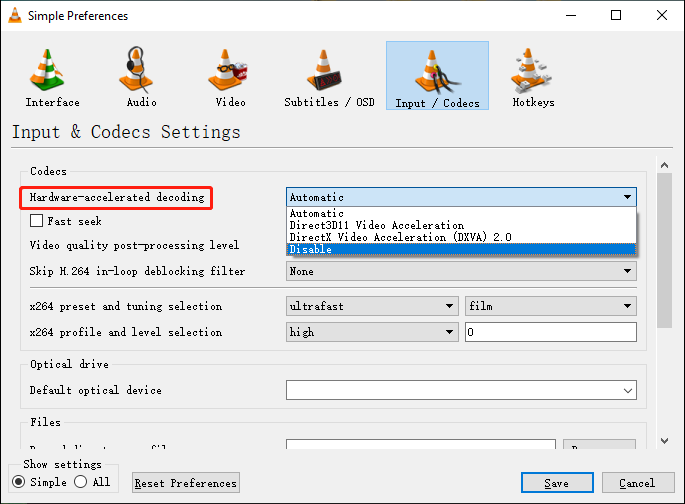Select the Simple show settings radio button
Viewport: 685px width, 504px height.
[18, 482]
